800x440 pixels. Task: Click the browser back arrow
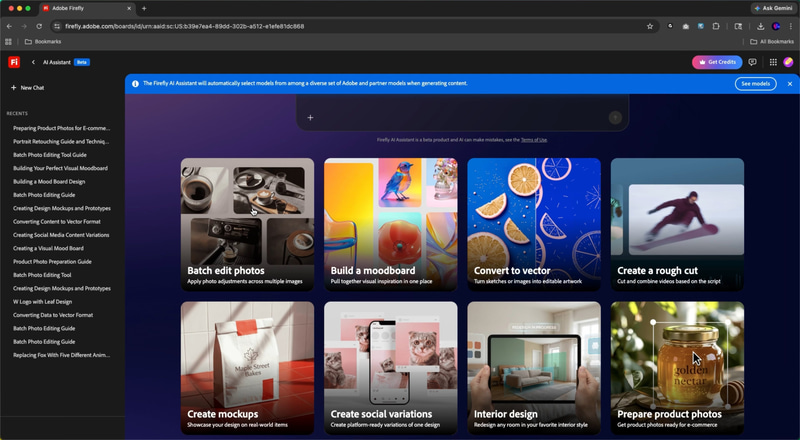click(9, 27)
